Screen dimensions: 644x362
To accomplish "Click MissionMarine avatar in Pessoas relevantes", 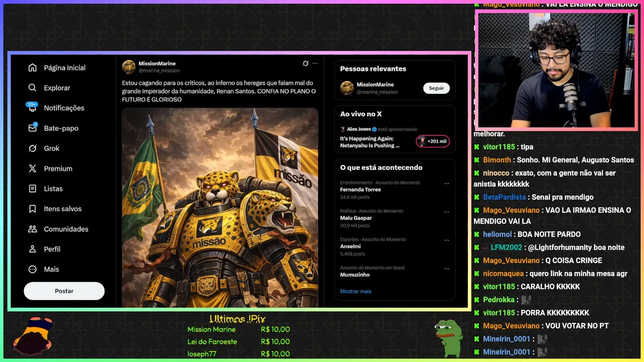I will [347, 88].
